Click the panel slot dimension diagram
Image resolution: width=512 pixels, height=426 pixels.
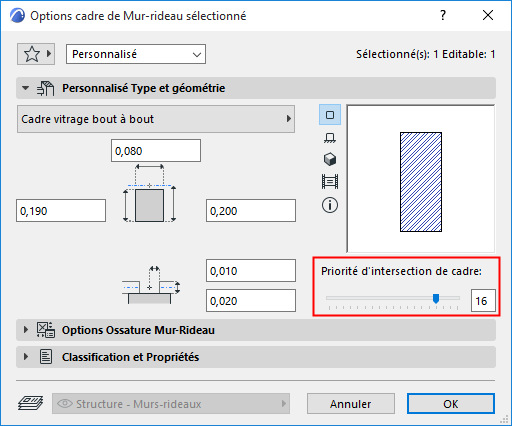pos(151,285)
